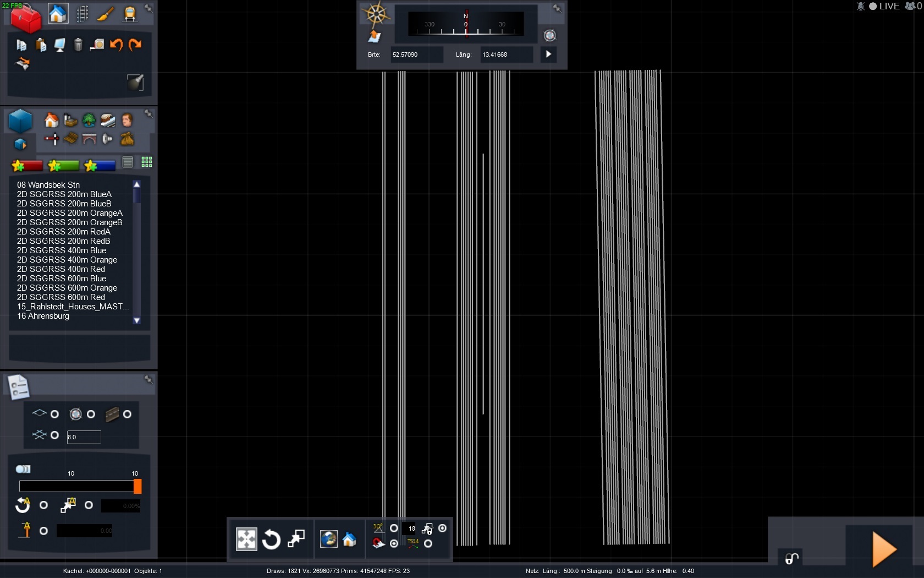
Task: Select '08 Wandsbek Stn' in asset list
Action: (x=48, y=185)
